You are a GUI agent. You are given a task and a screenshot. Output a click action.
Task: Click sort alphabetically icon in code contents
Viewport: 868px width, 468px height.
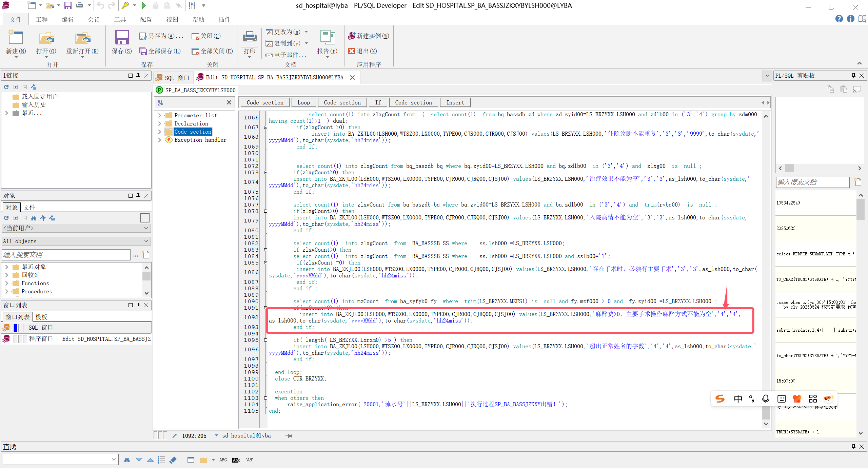click(x=161, y=102)
